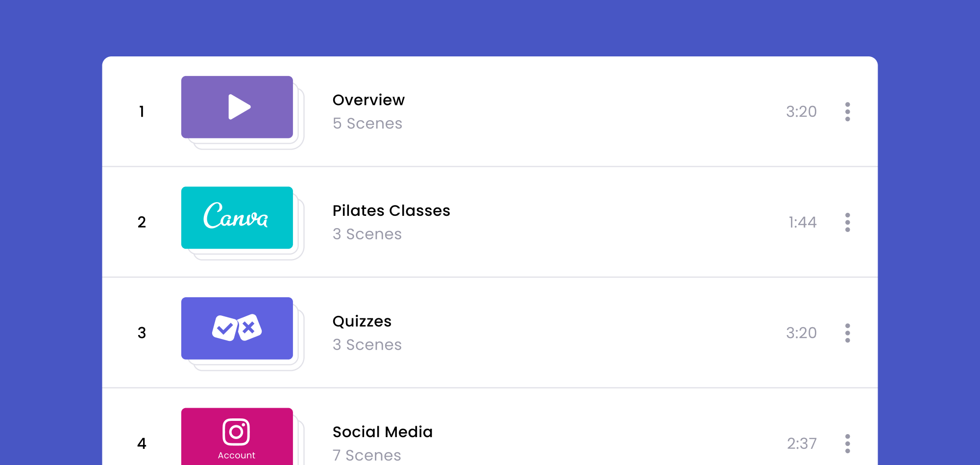980x465 pixels.
Task: Open more options for Social Media
Action: click(847, 443)
